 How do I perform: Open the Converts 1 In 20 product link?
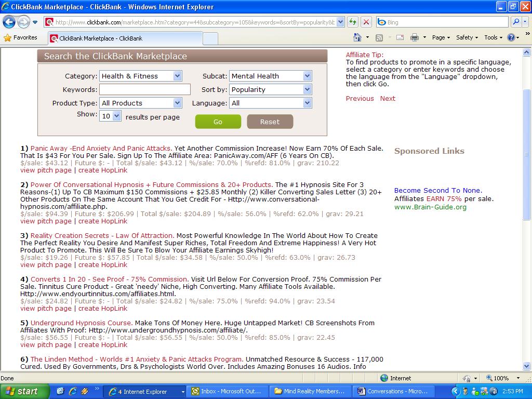click(x=110, y=279)
